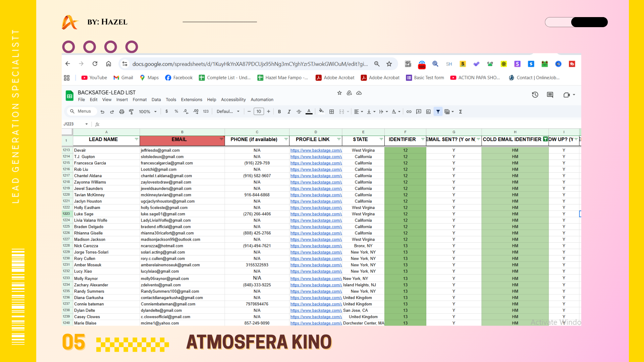Click the Print icon in the toolbar

coord(121,111)
